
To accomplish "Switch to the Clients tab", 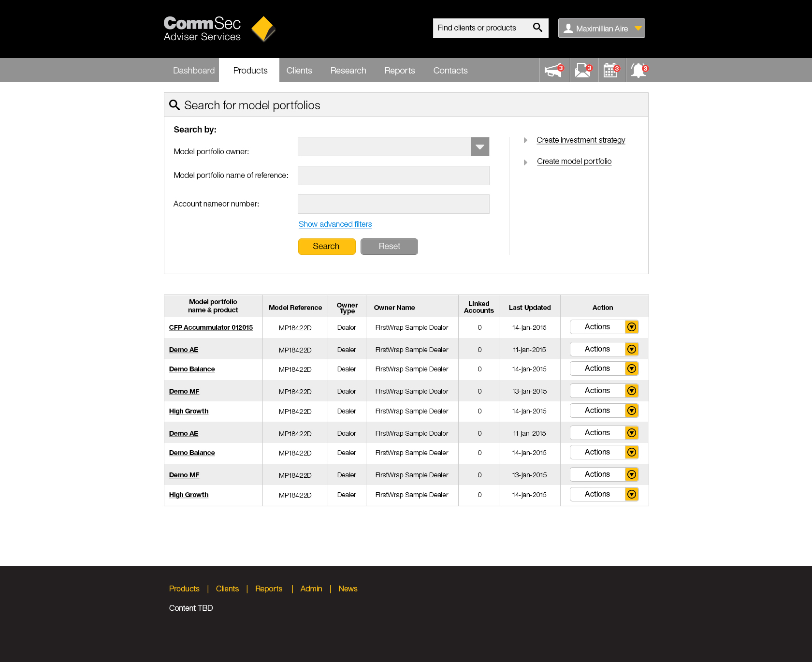I will coord(299,71).
